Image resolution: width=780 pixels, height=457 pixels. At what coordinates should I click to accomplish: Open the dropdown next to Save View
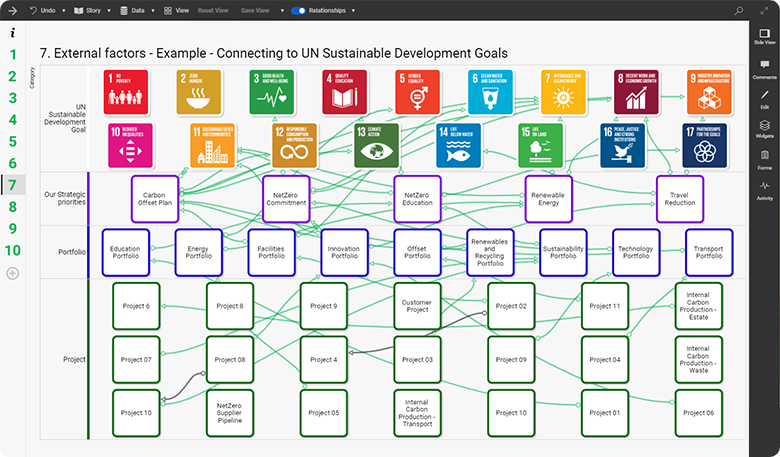(282, 10)
